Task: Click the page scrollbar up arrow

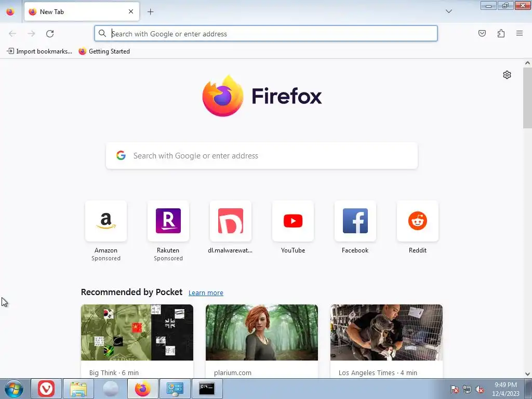Action: 527,63
